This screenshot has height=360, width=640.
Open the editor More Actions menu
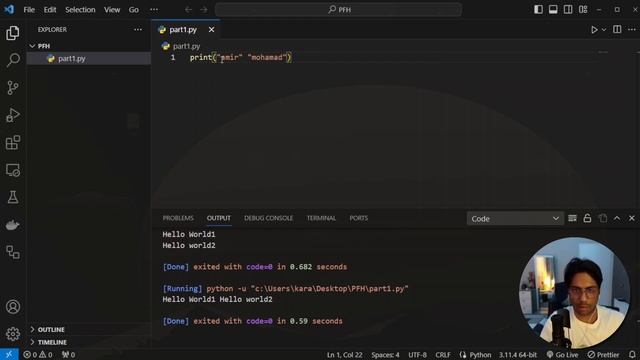click(631, 29)
